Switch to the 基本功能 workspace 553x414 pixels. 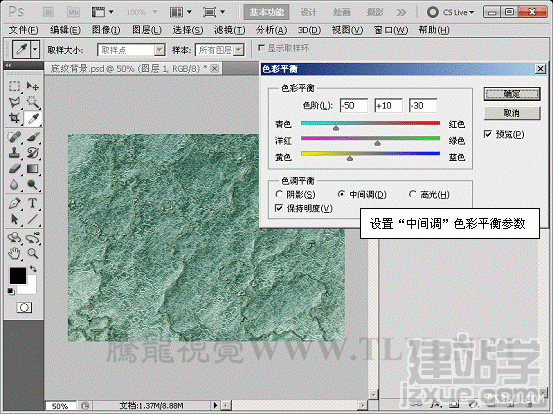click(x=267, y=12)
